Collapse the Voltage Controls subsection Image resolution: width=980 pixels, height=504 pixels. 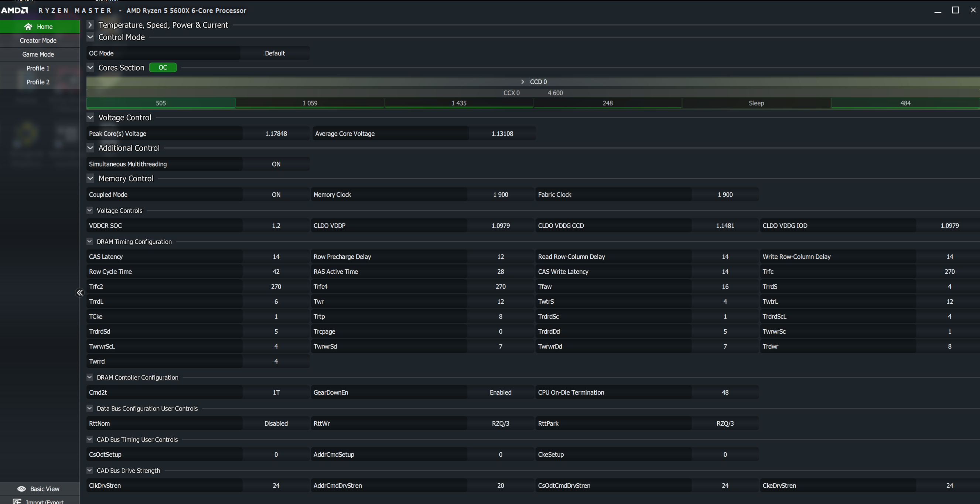click(x=89, y=210)
